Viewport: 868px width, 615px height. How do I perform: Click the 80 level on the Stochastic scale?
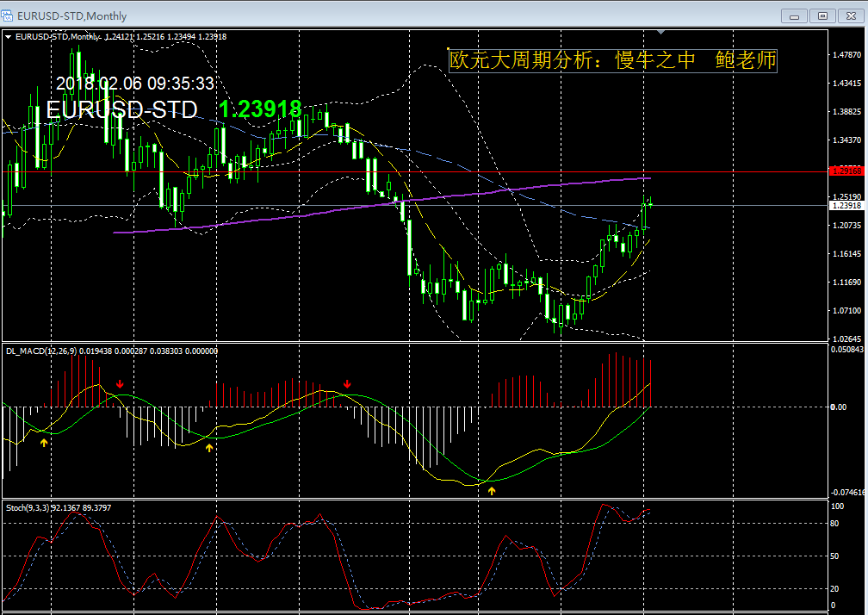click(x=834, y=524)
